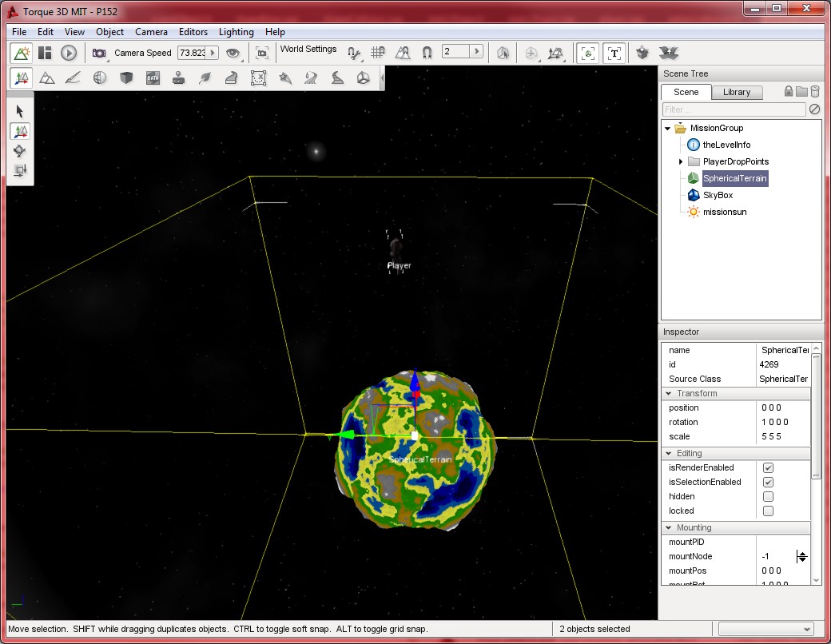The height and width of the screenshot is (644, 831).
Task: Click fit view to selection icon
Action: (262, 53)
